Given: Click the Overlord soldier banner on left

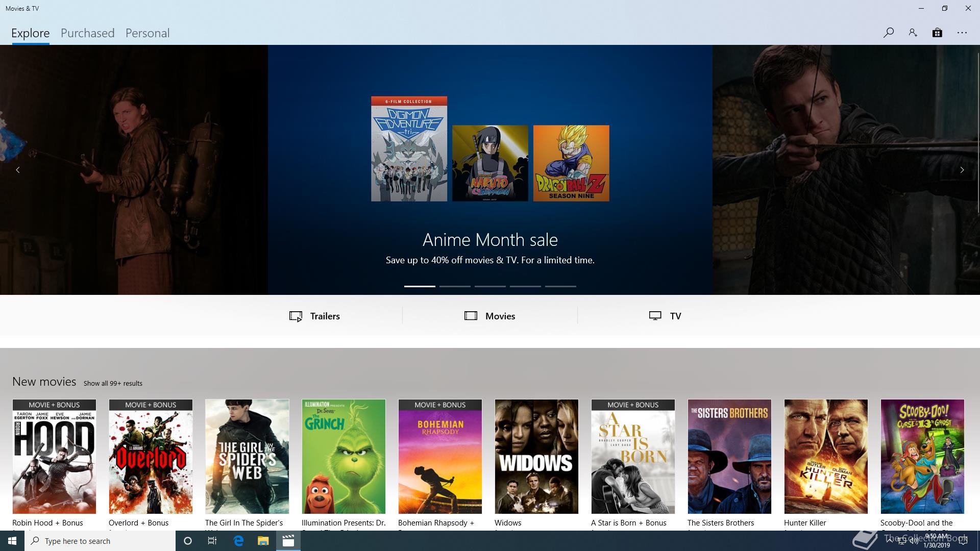Looking at the screenshot, I should pyautogui.click(x=134, y=170).
